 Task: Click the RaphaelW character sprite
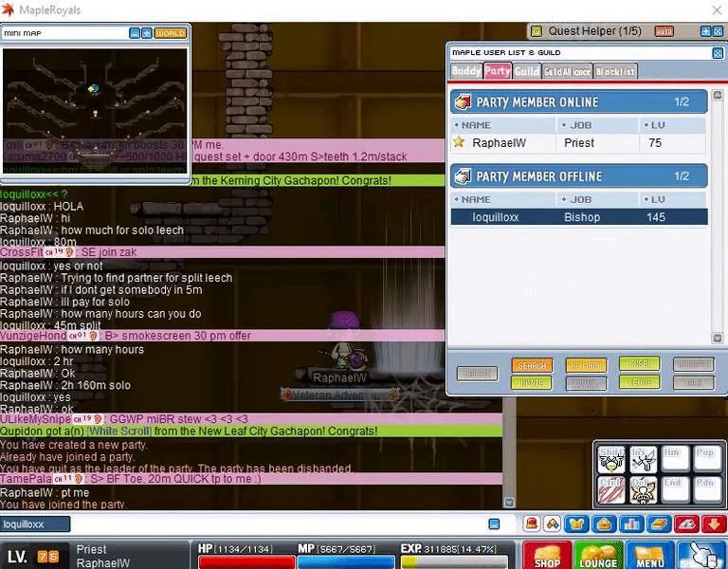coord(343,341)
